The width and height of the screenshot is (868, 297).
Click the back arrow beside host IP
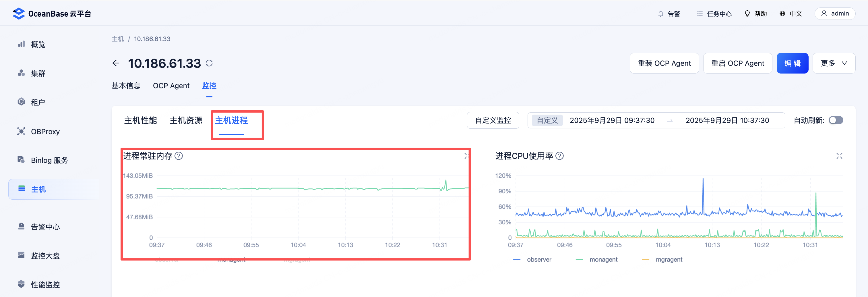click(x=116, y=63)
